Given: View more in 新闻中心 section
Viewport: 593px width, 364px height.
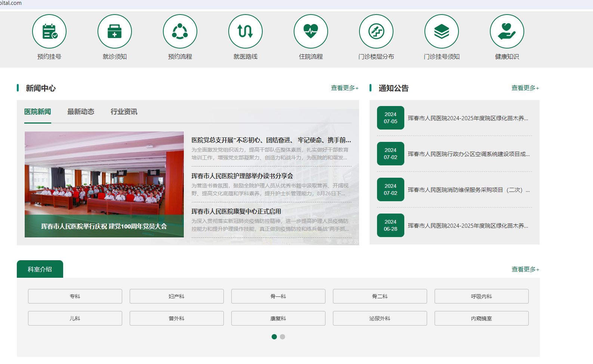Looking at the screenshot, I should (x=345, y=88).
